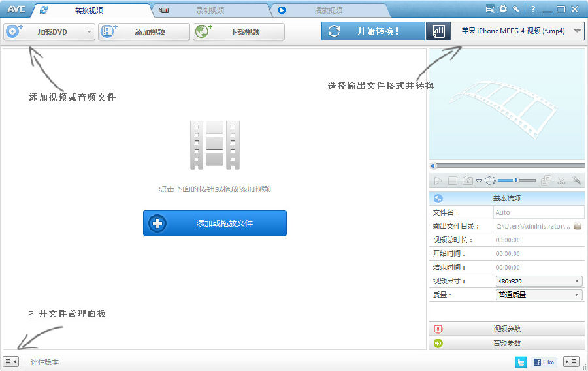588x371 pixels.
Task: Click the stop button in preview
Action: (x=453, y=181)
